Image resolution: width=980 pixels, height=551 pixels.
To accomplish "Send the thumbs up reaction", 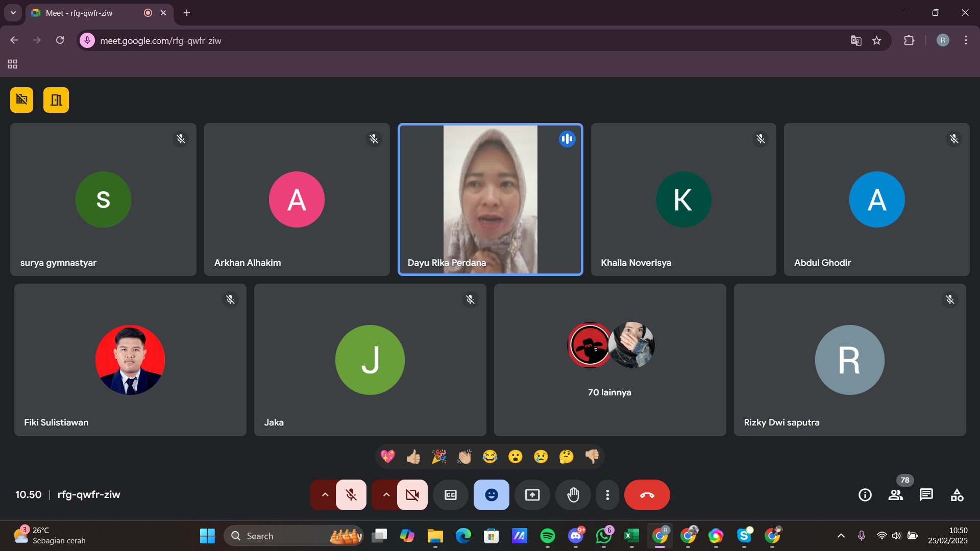I will click(x=413, y=457).
